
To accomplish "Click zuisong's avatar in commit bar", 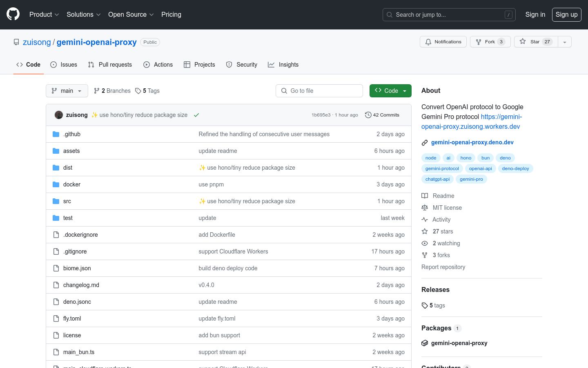I will pyautogui.click(x=59, y=115).
